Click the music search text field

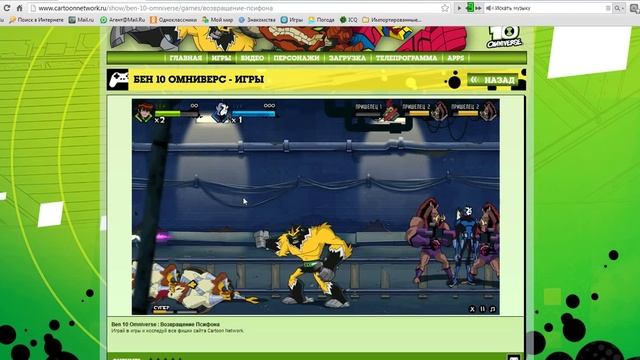pyautogui.click(x=549, y=8)
